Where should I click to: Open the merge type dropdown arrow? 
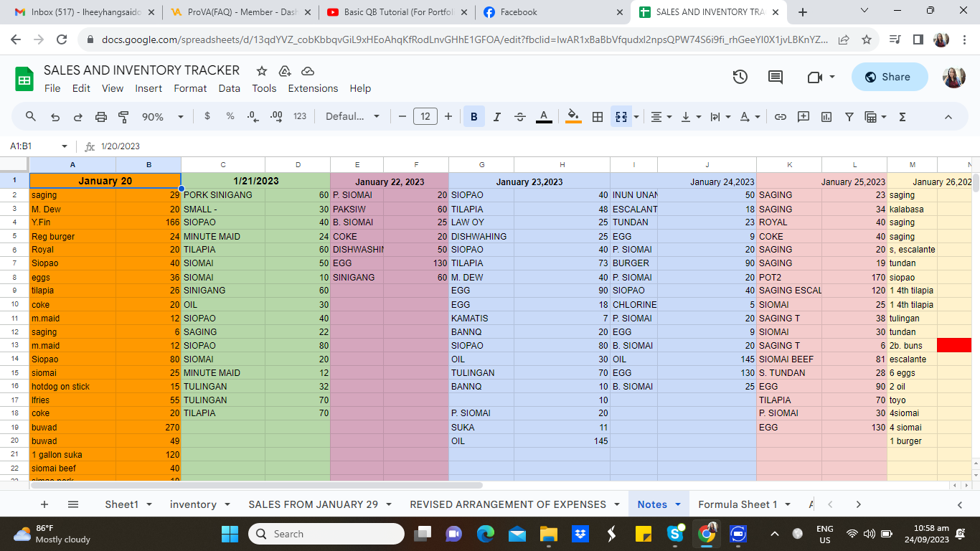click(x=638, y=116)
